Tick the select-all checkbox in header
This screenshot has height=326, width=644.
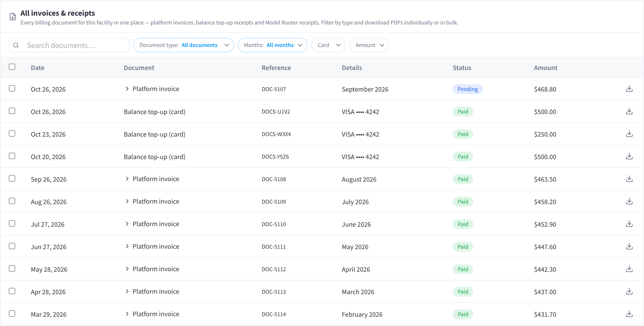pyautogui.click(x=12, y=67)
